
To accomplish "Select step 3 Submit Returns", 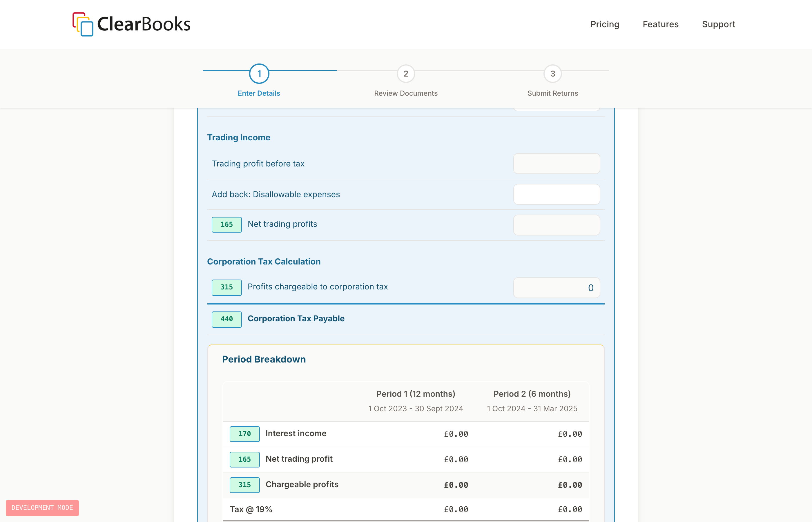I will click(x=552, y=93).
